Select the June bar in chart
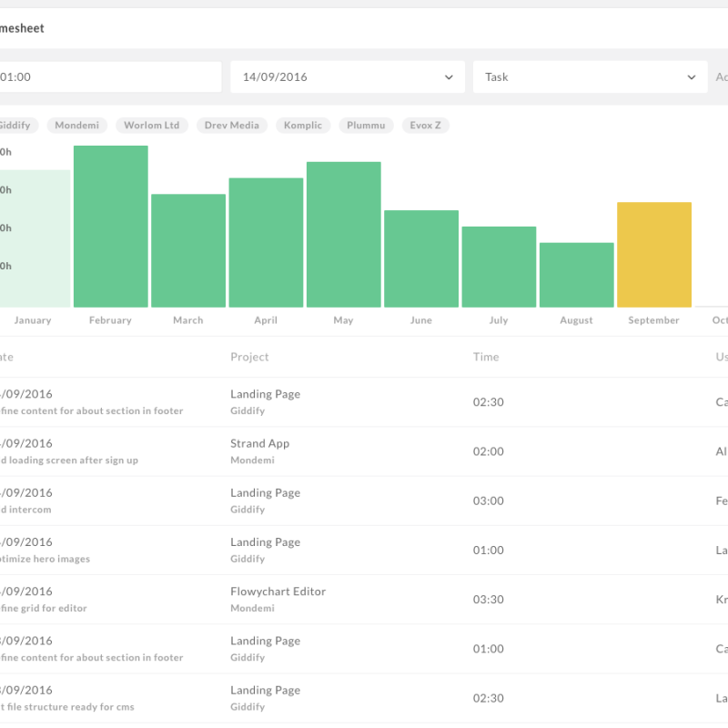 point(420,259)
